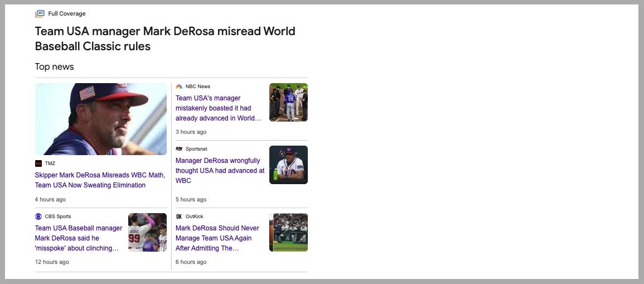Click the TMZ source logo icon
The height and width of the screenshot is (284, 644).
[x=38, y=163]
